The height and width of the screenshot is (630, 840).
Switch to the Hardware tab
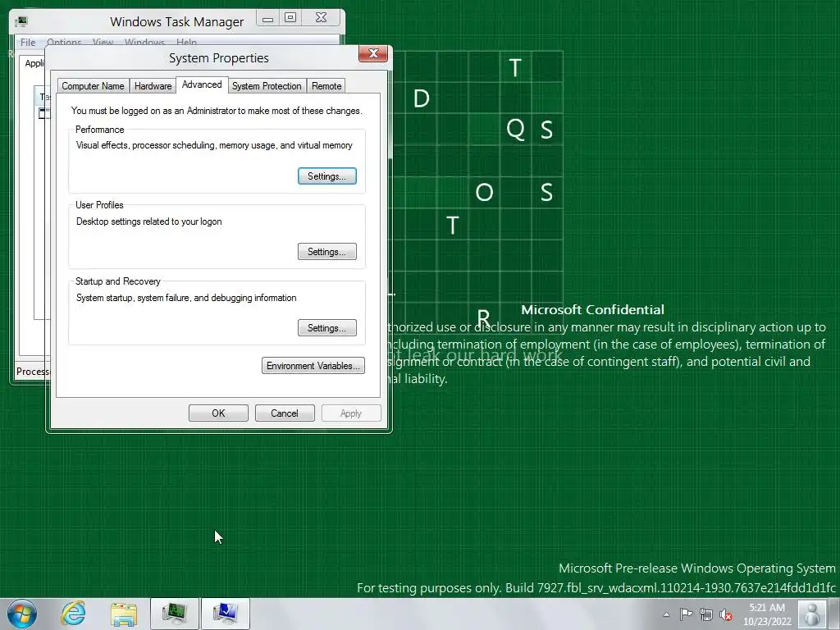(153, 85)
